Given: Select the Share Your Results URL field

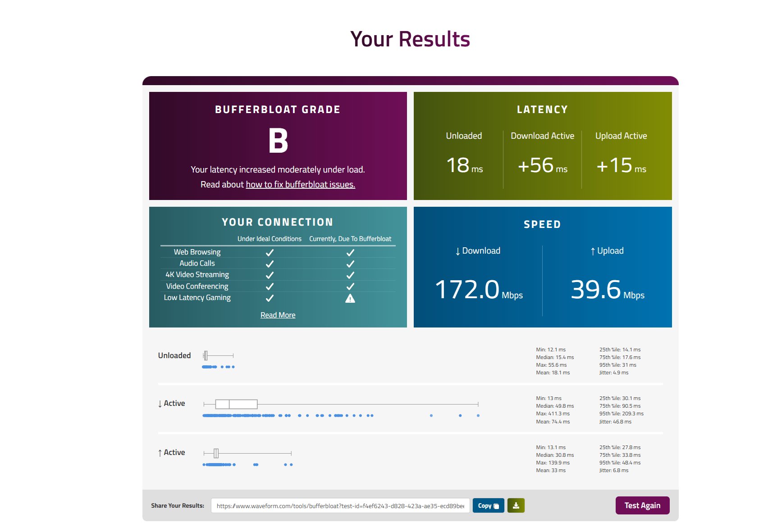Looking at the screenshot, I should 340,505.
